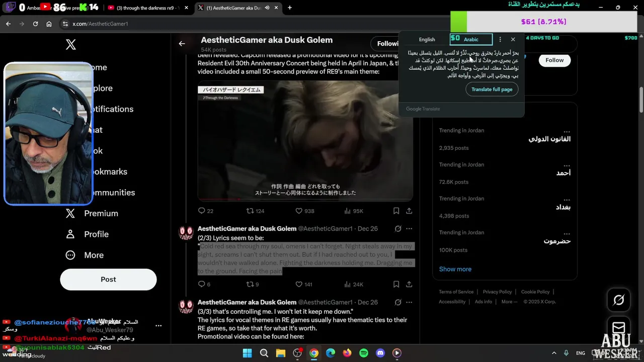Play the Through the Darkness video thumbnail

305,141
